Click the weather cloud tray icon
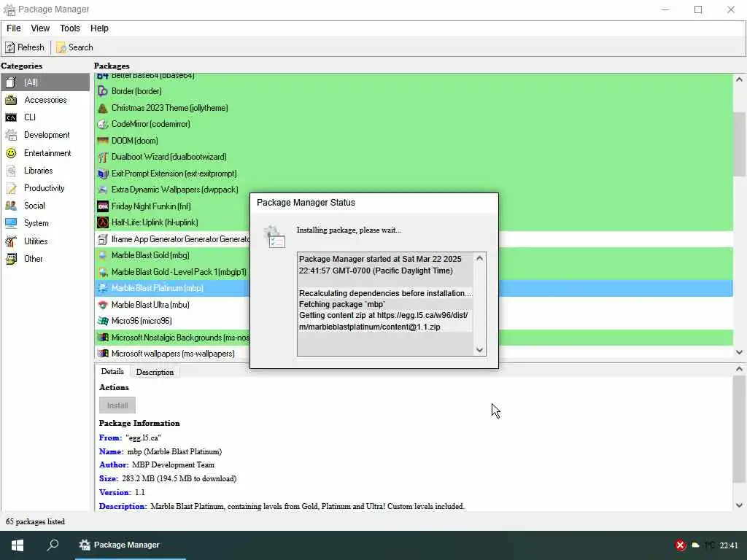Viewport: 747px width, 560px height. [695, 545]
